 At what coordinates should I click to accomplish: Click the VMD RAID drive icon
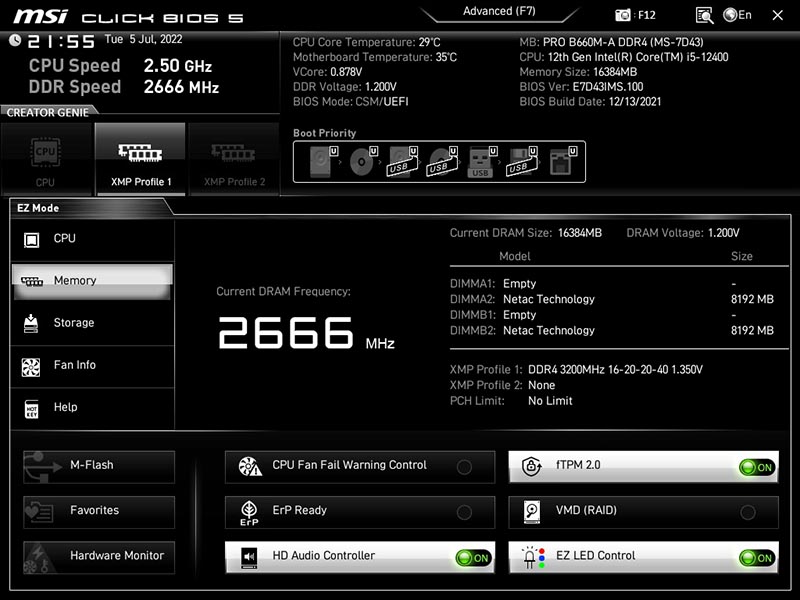[532, 512]
